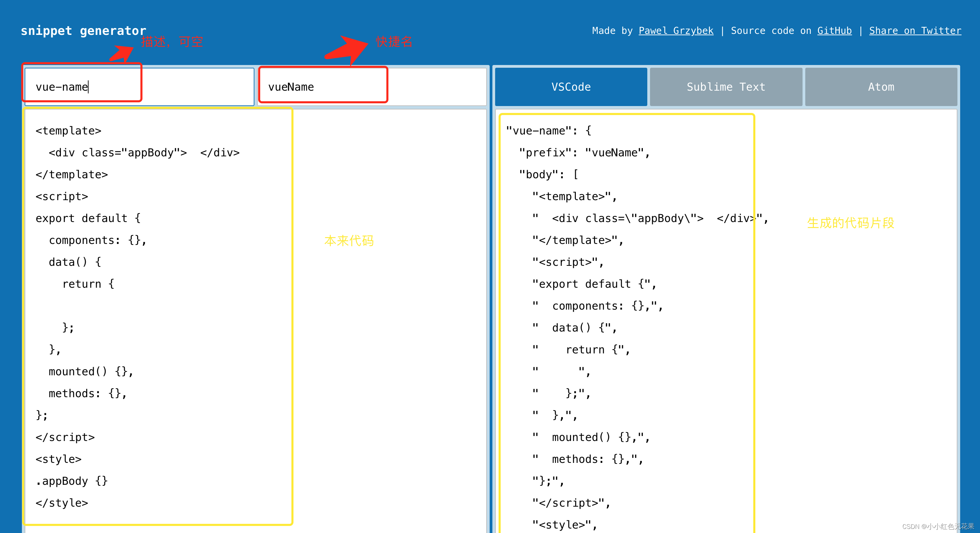Click the "};", line in generated output
The width and height of the screenshot is (980, 533).
pyautogui.click(x=548, y=481)
